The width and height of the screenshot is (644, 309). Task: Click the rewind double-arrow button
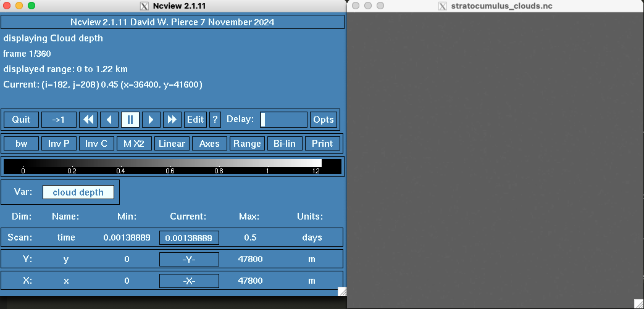coord(88,120)
